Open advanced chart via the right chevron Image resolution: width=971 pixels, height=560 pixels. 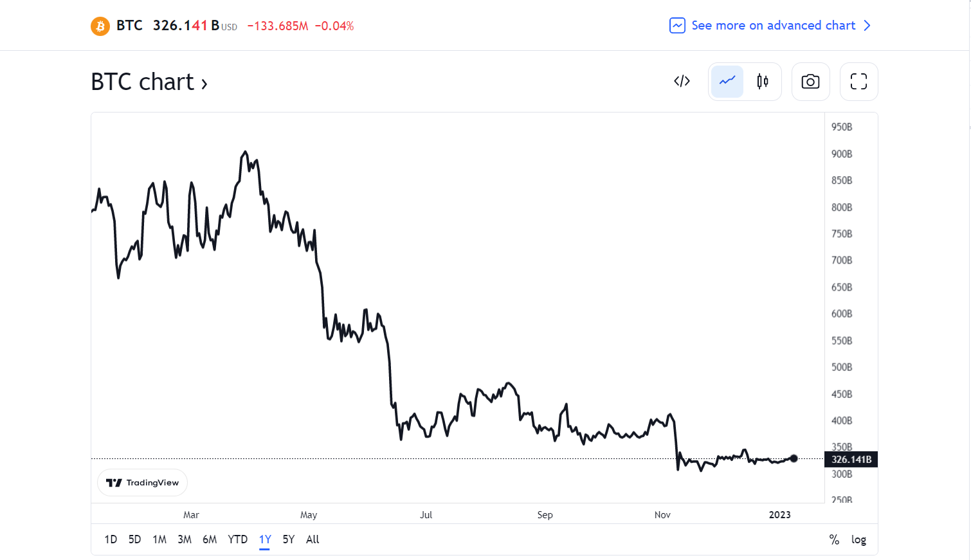point(867,25)
